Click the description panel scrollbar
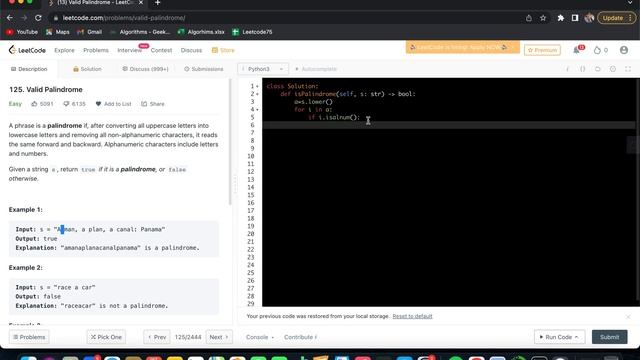This screenshot has width=640, height=360. 231,143
